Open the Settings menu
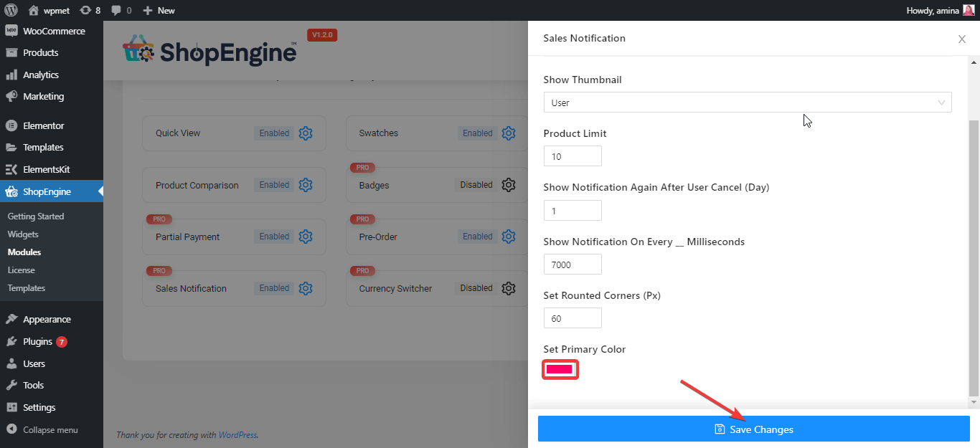Image resolution: width=980 pixels, height=448 pixels. (x=52, y=407)
